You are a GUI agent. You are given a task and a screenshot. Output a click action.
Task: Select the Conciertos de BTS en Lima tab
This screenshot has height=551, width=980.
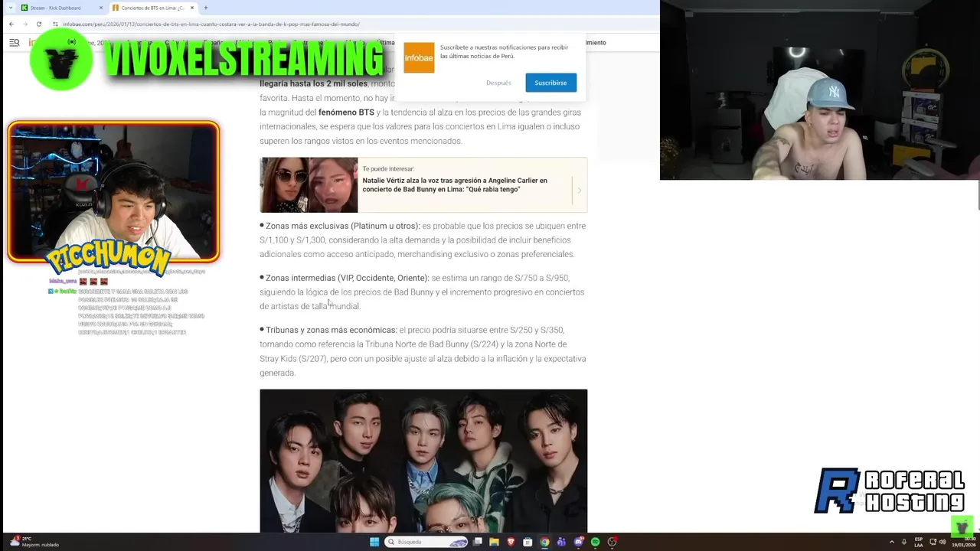click(153, 8)
